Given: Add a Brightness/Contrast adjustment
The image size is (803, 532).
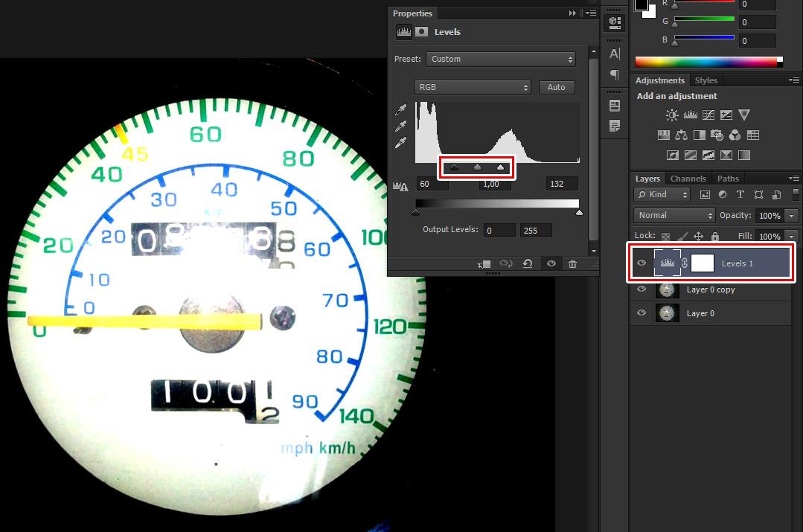Looking at the screenshot, I should pyautogui.click(x=672, y=115).
